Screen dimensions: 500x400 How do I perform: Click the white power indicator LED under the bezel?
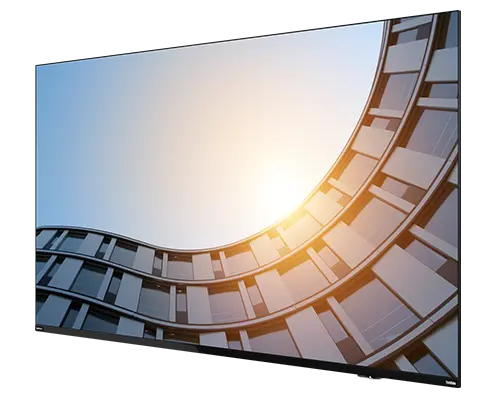coord(370,377)
